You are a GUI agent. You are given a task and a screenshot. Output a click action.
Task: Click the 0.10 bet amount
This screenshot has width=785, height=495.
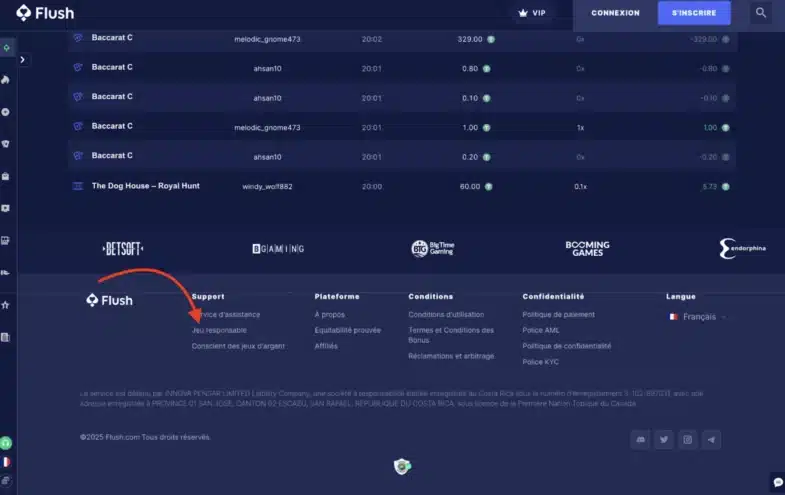pyautogui.click(x=470, y=98)
